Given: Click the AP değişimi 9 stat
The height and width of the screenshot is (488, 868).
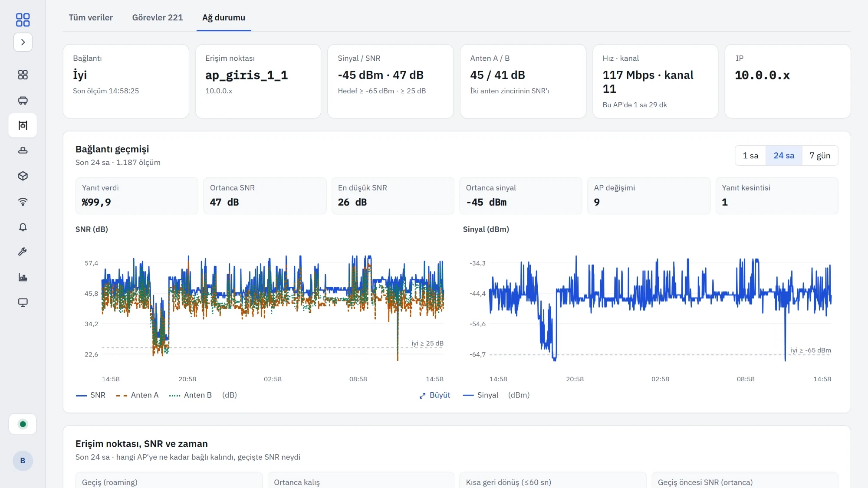Looking at the screenshot, I should (x=649, y=196).
